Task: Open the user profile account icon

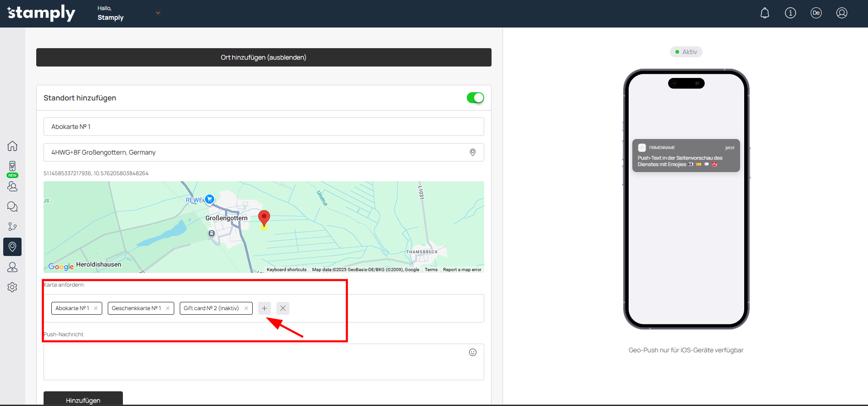Action: coord(841,13)
